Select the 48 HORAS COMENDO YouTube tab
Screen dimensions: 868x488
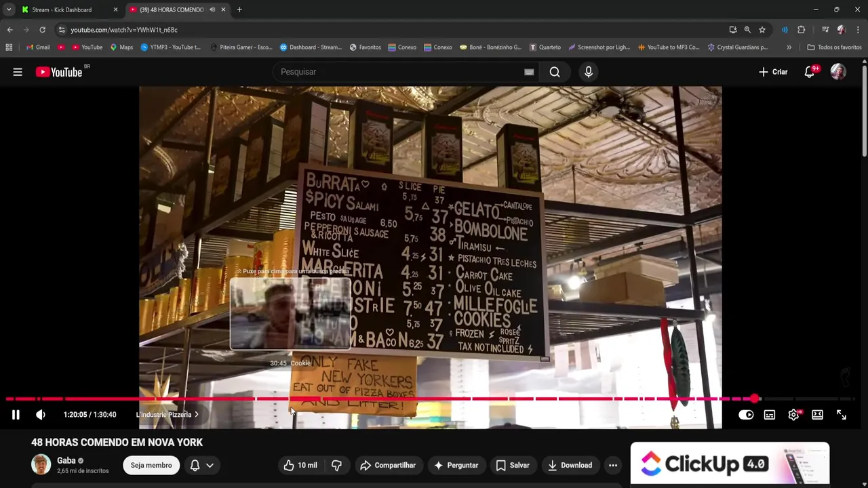click(172, 9)
